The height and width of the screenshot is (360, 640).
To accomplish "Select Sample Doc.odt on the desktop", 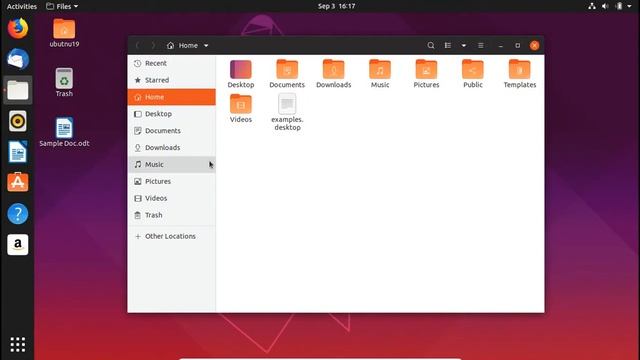I will click(x=64, y=132).
